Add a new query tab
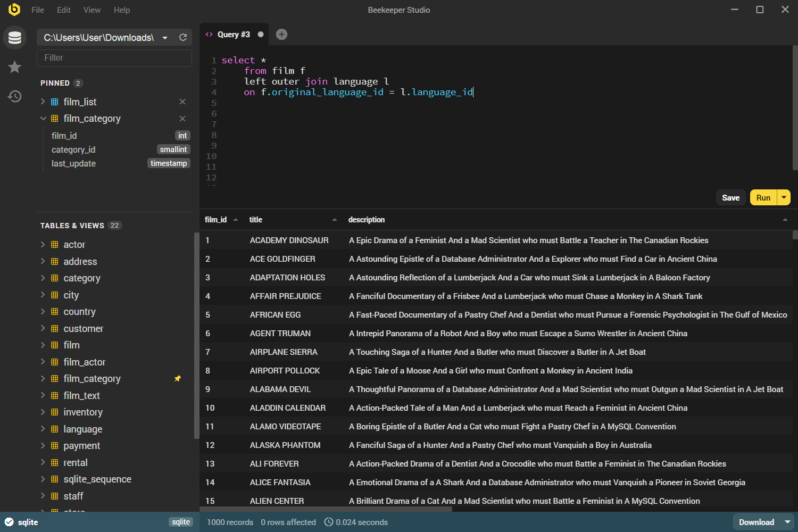Image resolution: width=798 pixels, height=532 pixels. 281,35
